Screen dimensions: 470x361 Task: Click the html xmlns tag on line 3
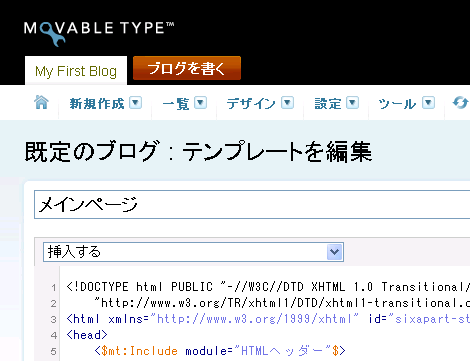[x=268, y=319]
